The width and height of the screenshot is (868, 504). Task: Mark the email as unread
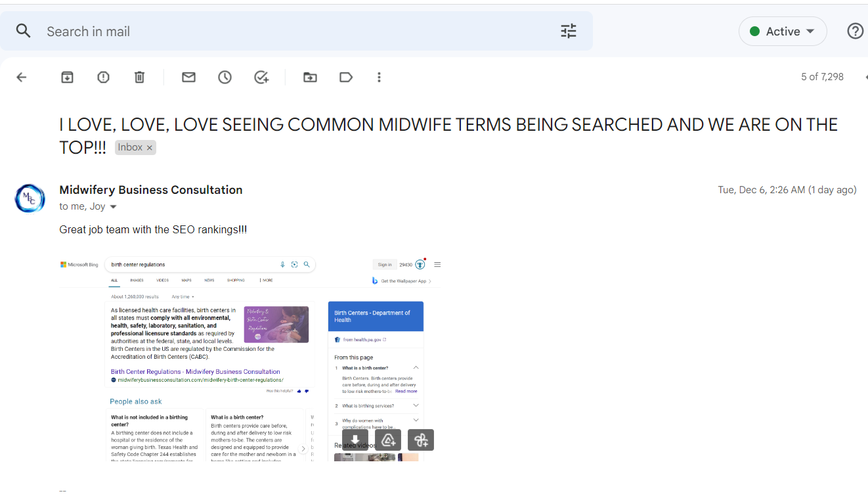(189, 78)
